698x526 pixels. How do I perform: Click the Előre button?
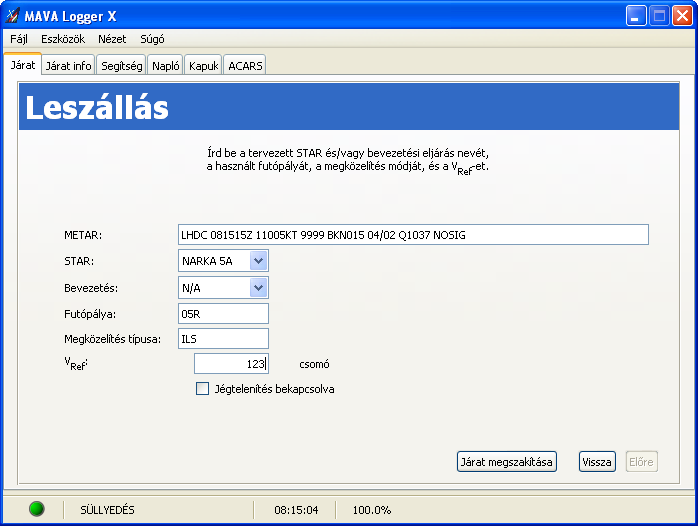pos(641,462)
